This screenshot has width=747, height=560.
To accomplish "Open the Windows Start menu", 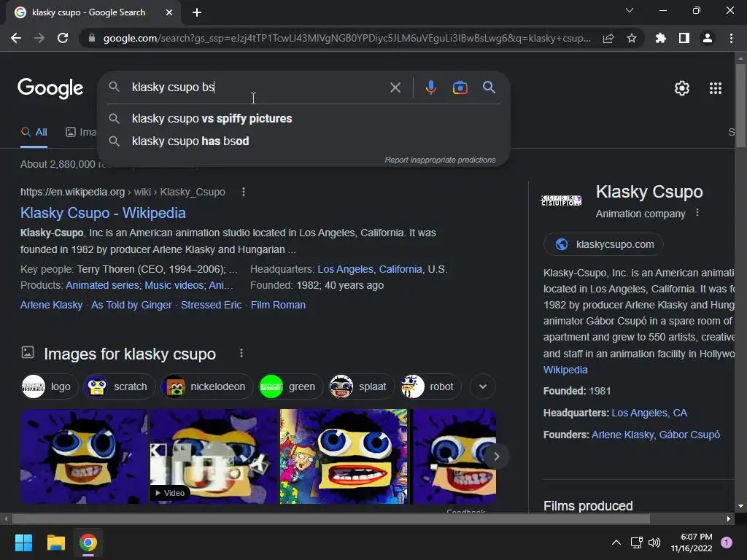I will [x=23, y=542].
